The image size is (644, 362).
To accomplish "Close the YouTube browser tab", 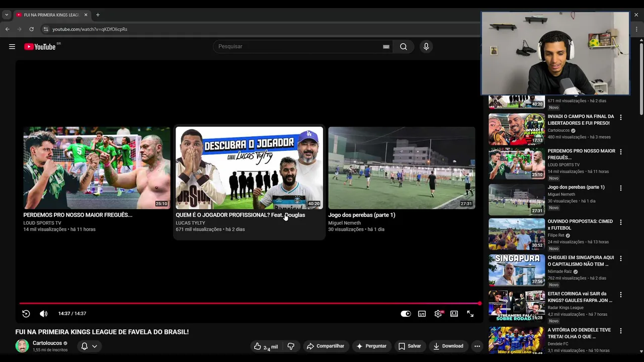I will [x=86, y=15].
